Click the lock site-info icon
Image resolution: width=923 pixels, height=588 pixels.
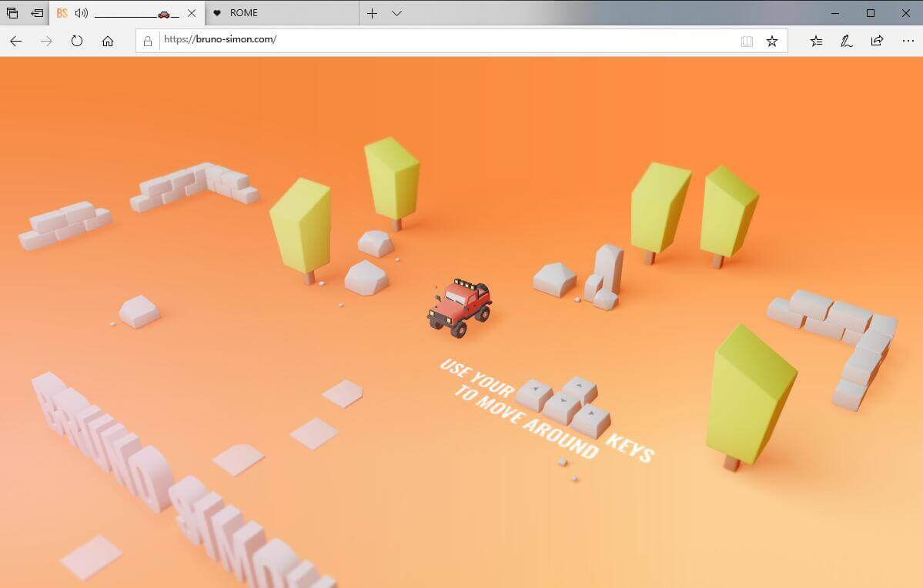pyautogui.click(x=148, y=42)
